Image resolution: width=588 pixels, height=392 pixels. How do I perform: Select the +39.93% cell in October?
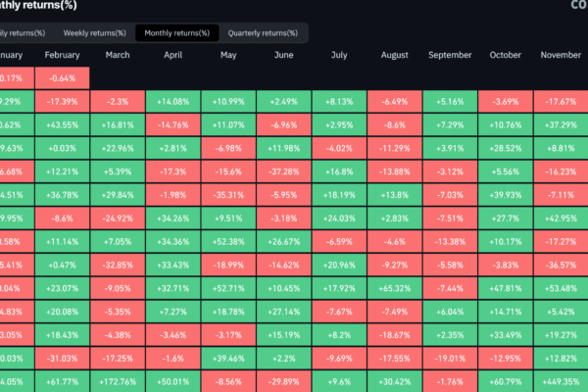point(507,195)
